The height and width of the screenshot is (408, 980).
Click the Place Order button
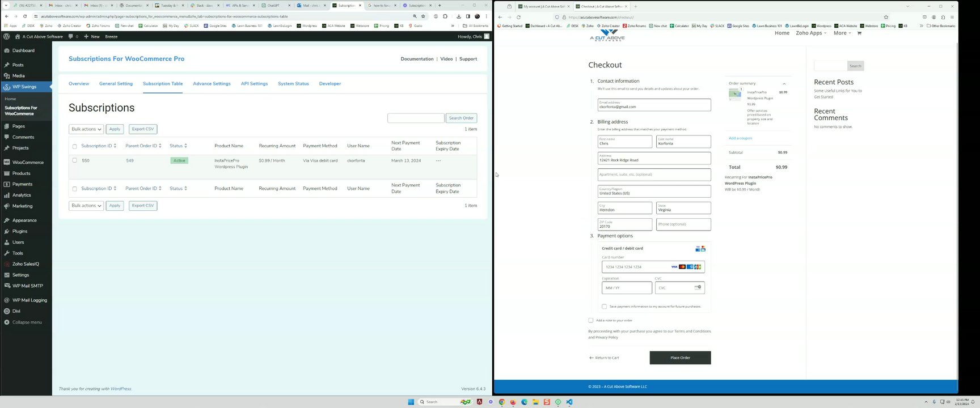pos(680,358)
